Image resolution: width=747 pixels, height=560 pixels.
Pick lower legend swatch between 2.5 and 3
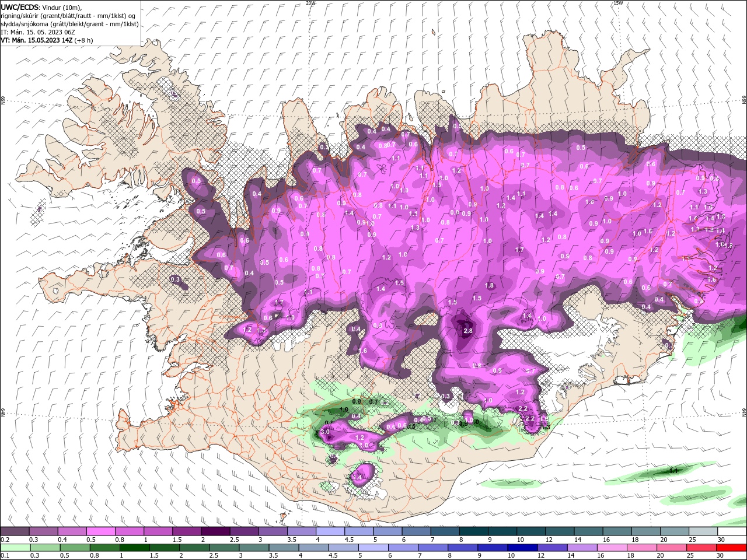pos(225,547)
